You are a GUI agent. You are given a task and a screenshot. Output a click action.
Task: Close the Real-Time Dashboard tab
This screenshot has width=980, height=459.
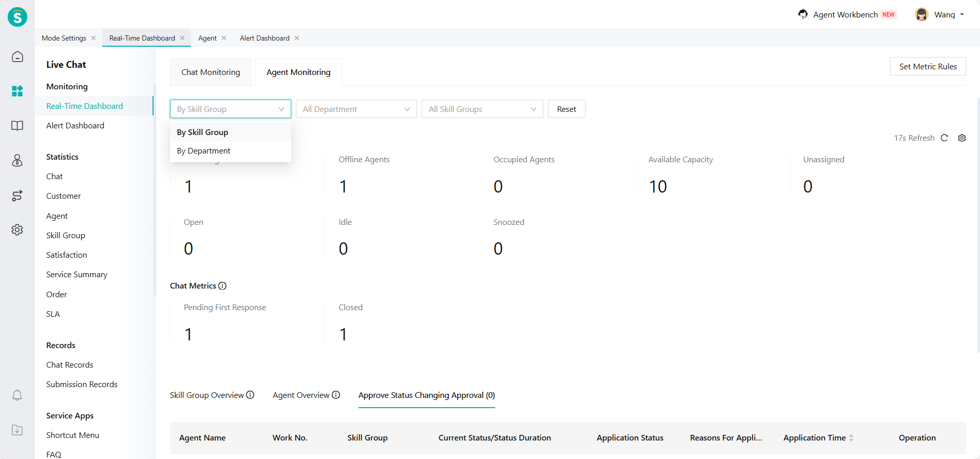coord(182,38)
